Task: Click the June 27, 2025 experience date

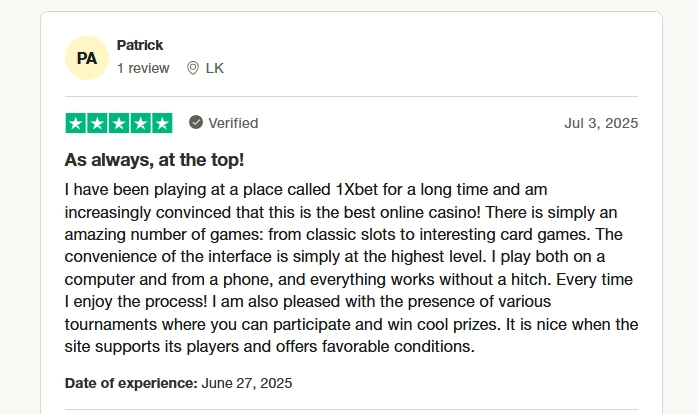Action: click(x=247, y=383)
